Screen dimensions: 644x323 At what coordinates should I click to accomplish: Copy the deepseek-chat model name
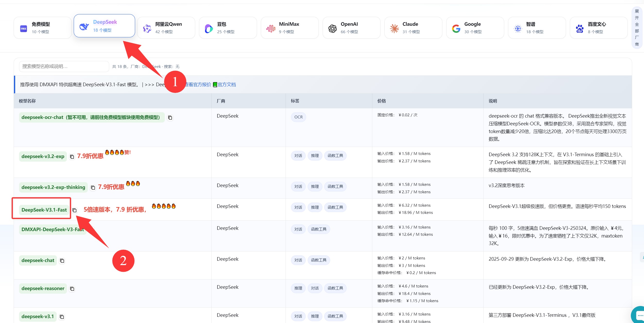[x=62, y=261]
